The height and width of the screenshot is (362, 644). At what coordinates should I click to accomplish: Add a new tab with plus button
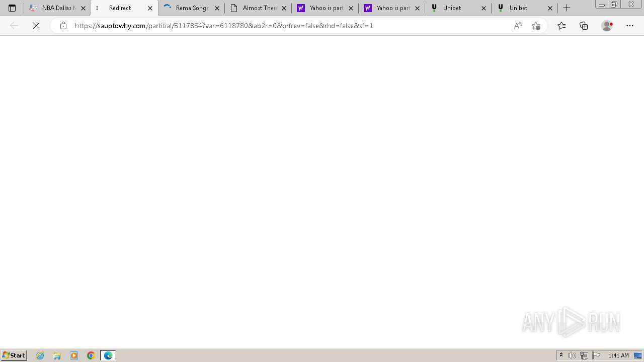(x=567, y=8)
